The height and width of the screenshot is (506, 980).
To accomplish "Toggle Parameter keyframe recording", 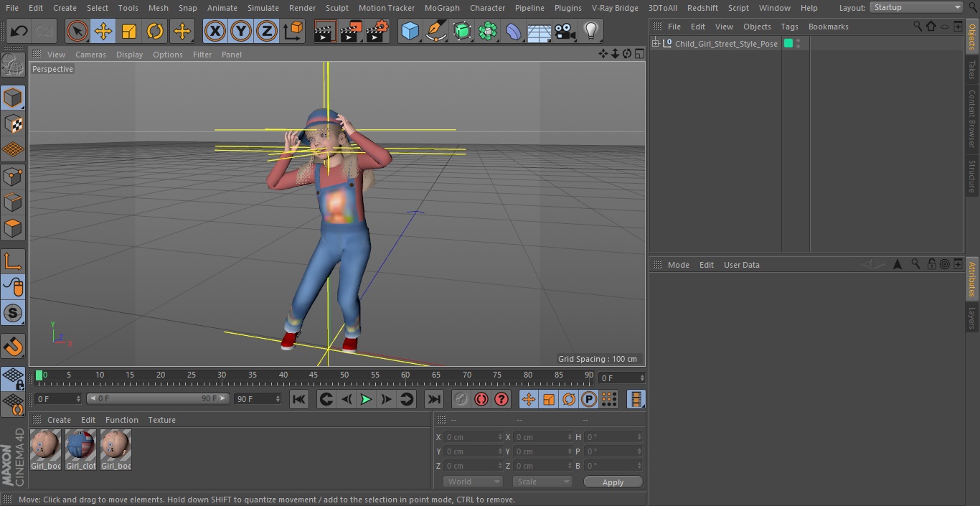I will 589,399.
